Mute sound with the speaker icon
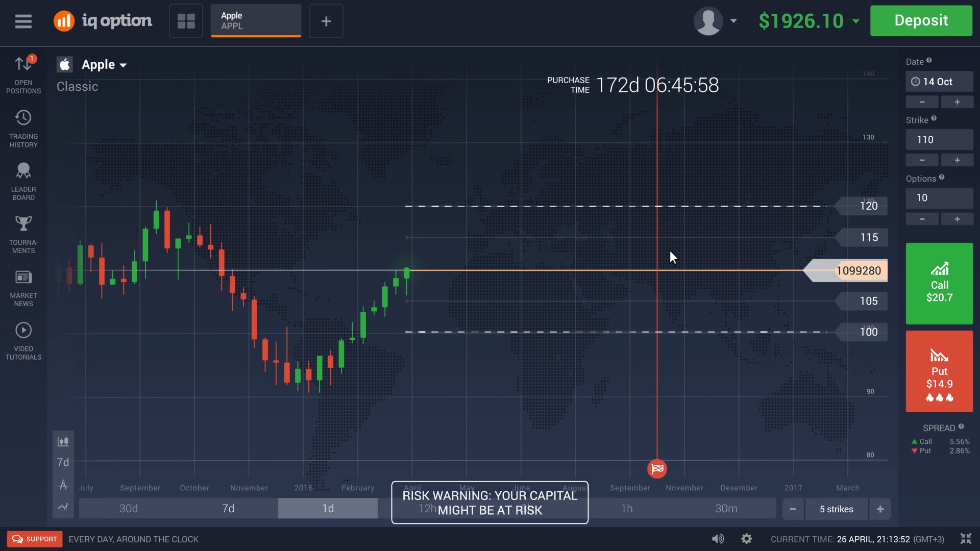Screen dimensions: 980x551 718,539
